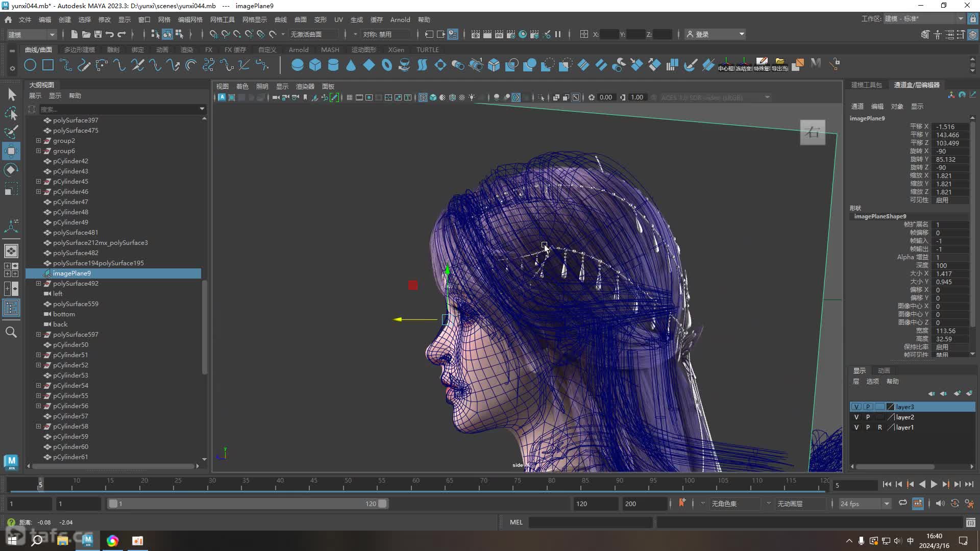
Task: Click the undo arrow icon
Action: [109, 34]
